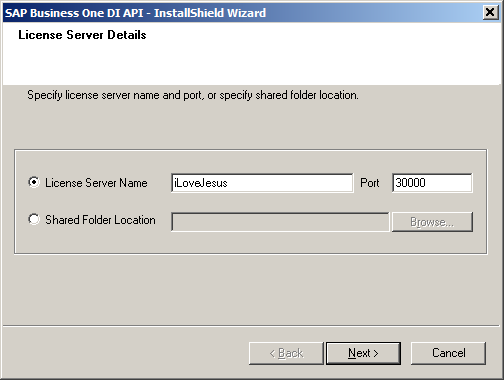
Task: Select the Shared Folder Location radio button
Action: click(34, 219)
